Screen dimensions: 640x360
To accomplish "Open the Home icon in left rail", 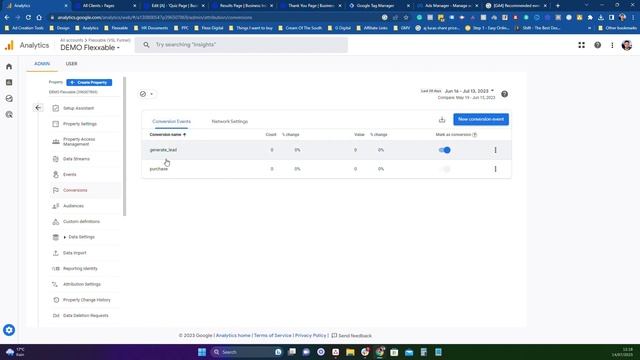I will pyautogui.click(x=9, y=66).
